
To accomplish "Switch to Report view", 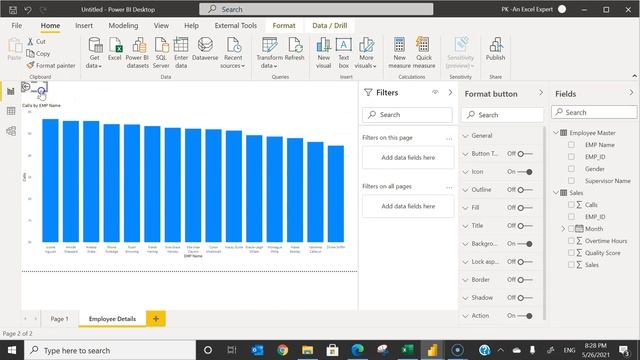I will (x=11, y=91).
